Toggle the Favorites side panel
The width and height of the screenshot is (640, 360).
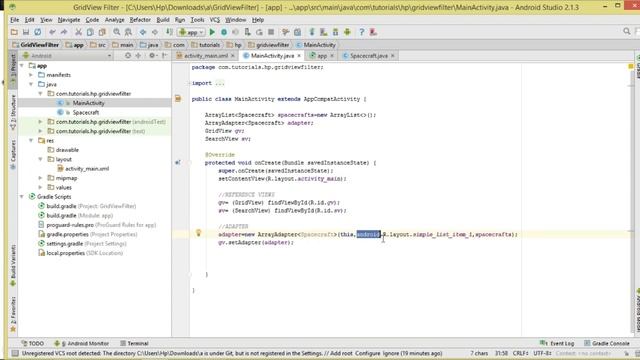click(13, 314)
